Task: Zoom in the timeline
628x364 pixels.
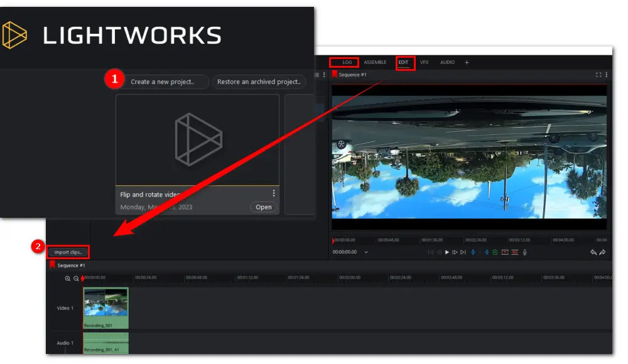Action: (x=68, y=279)
